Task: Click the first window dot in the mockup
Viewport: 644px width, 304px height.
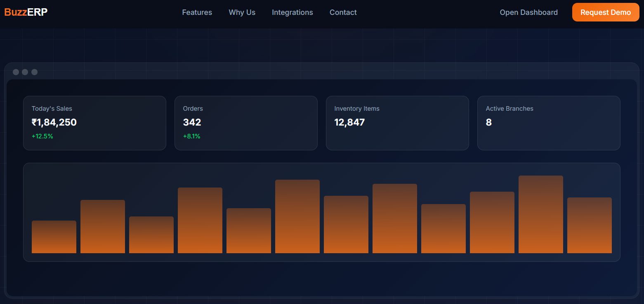Action: point(16,72)
